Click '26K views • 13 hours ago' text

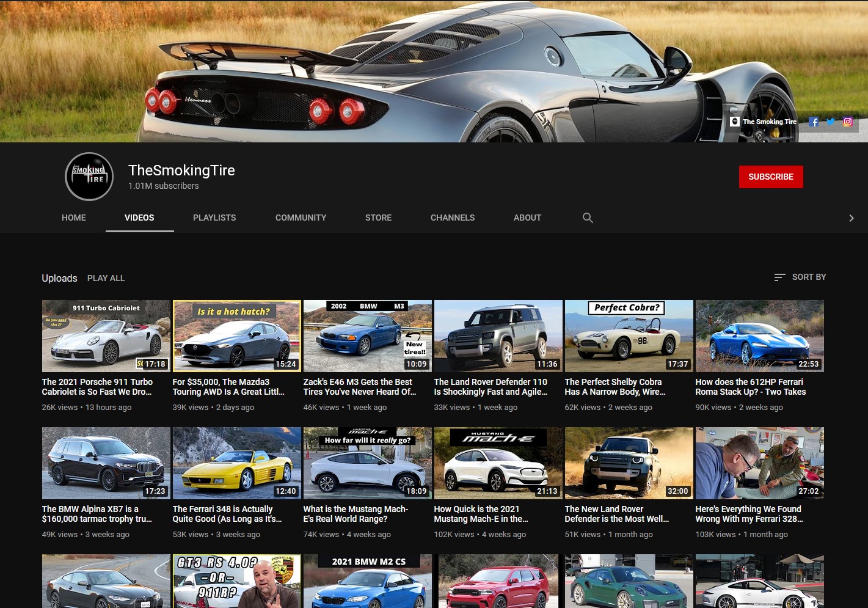coord(87,407)
